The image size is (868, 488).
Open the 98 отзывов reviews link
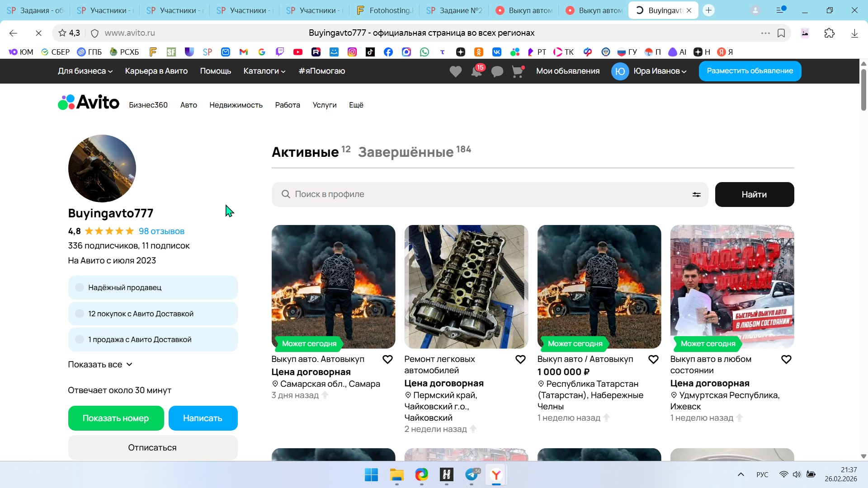[x=161, y=231]
